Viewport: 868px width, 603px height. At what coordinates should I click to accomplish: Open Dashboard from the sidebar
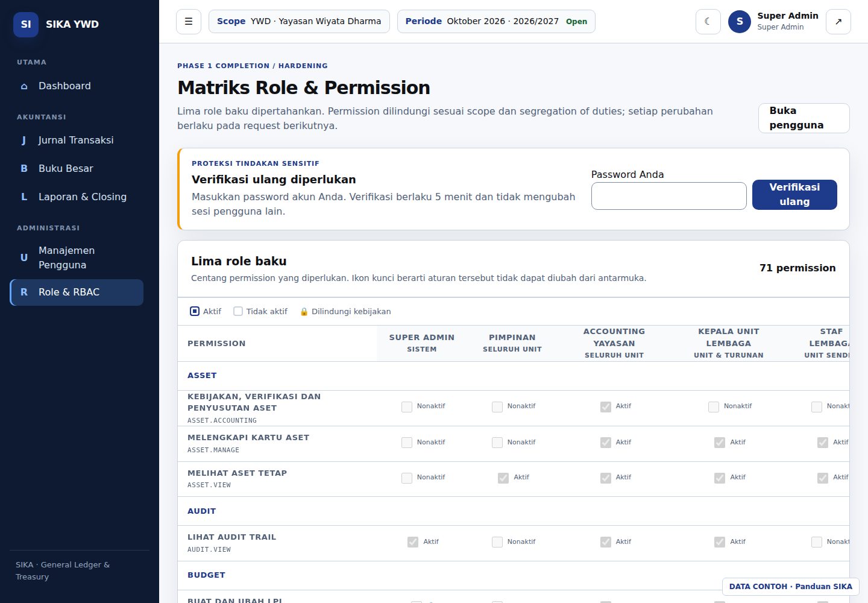(77, 86)
